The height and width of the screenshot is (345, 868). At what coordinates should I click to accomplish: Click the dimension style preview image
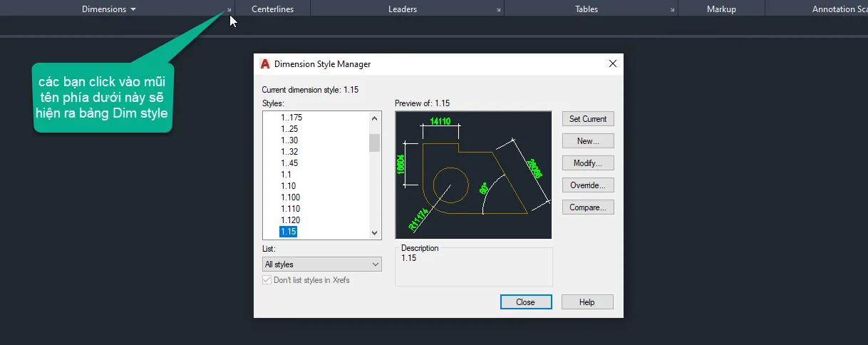474,175
